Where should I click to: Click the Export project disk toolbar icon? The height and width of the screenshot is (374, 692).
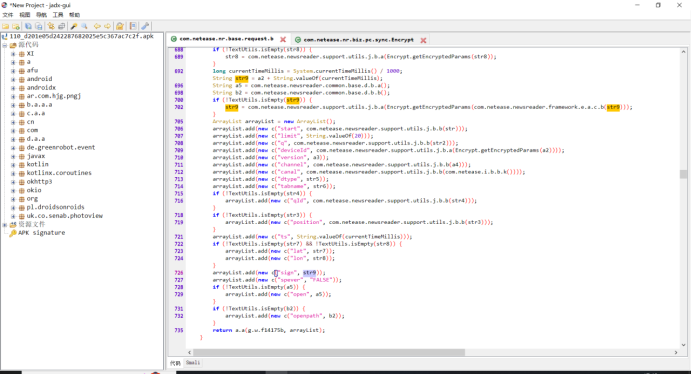point(39,26)
